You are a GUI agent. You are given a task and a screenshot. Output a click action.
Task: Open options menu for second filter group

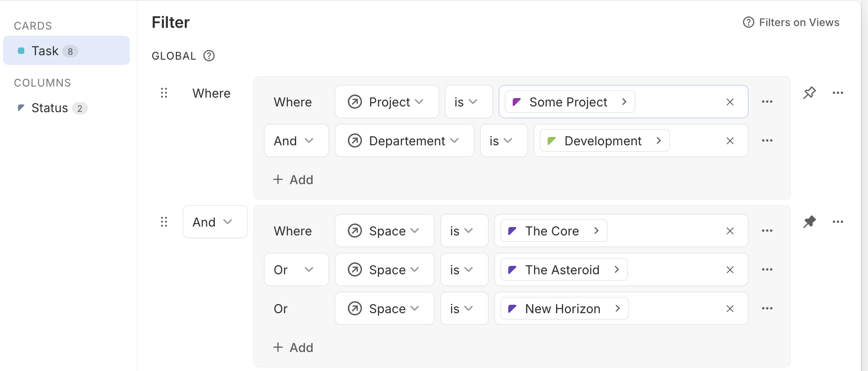coord(838,222)
